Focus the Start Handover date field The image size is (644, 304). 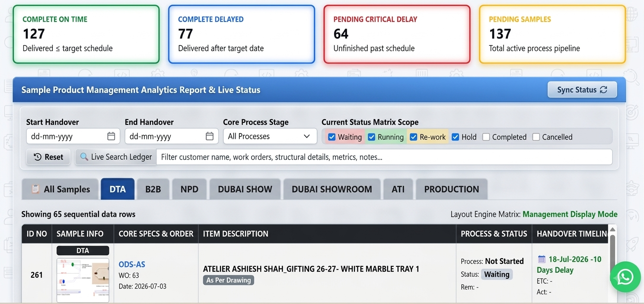tap(73, 136)
